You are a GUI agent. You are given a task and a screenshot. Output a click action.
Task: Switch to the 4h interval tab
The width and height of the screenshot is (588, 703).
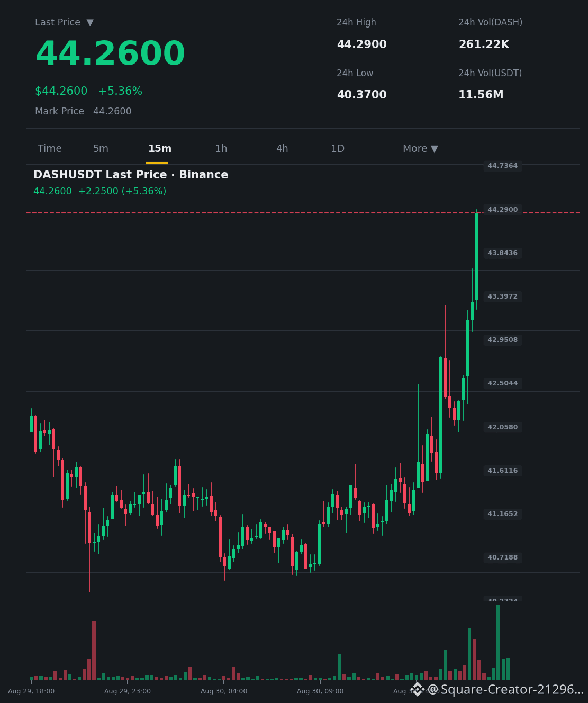pos(282,149)
